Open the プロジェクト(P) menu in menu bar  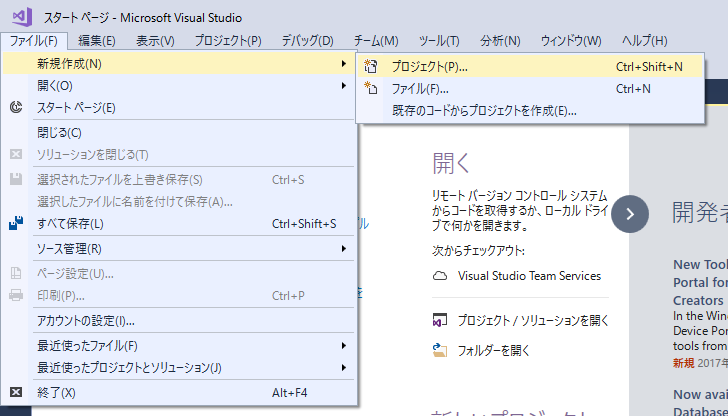(x=228, y=41)
